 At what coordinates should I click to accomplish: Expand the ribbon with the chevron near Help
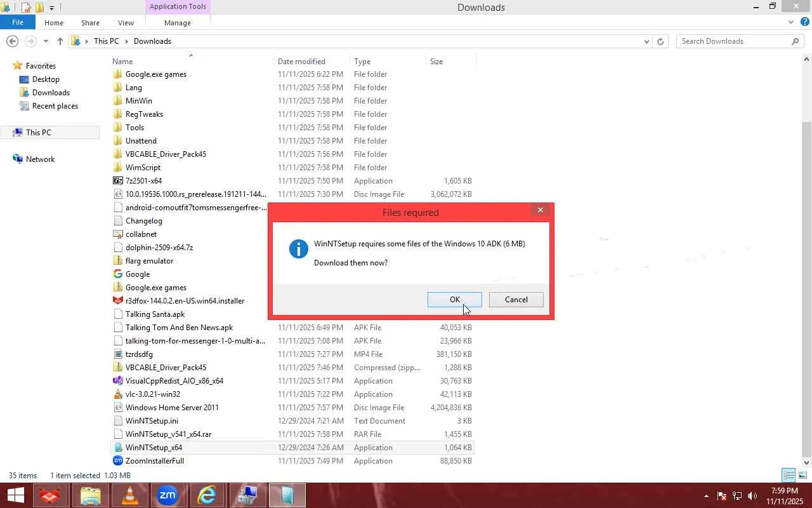[x=791, y=22]
